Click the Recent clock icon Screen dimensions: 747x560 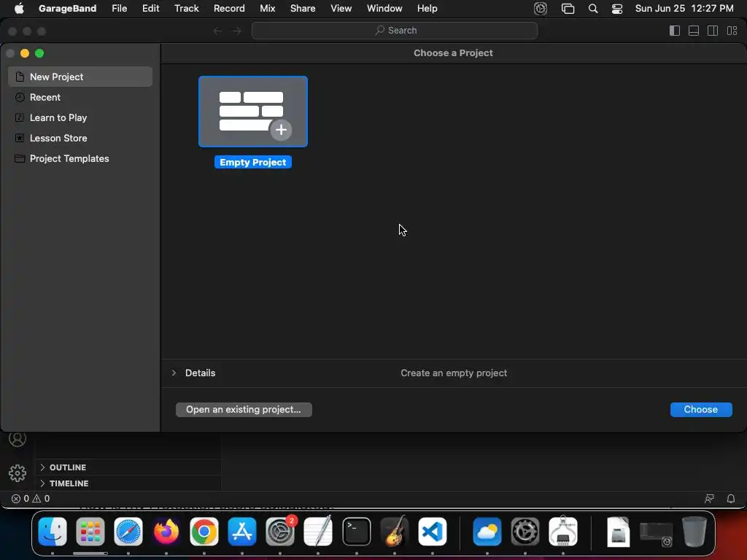[20, 97]
